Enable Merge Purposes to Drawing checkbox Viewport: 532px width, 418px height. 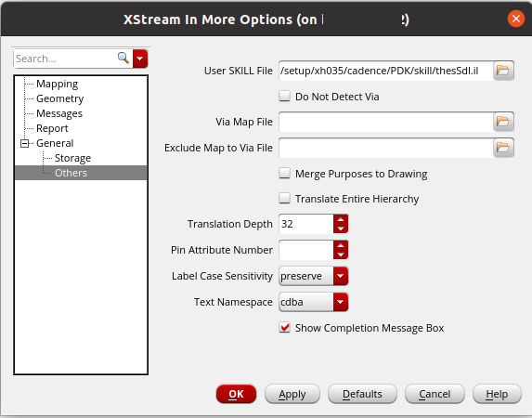pyautogui.click(x=284, y=173)
